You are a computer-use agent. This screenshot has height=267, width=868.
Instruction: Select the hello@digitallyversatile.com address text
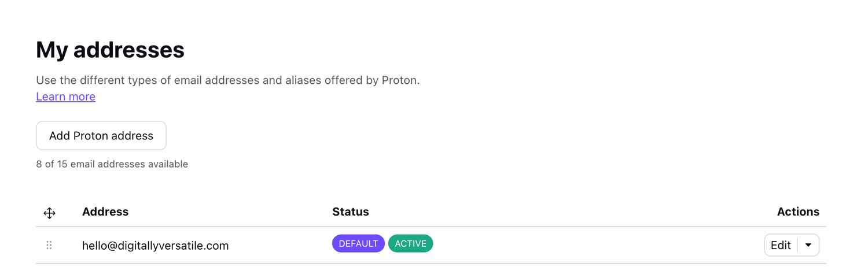click(155, 246)
